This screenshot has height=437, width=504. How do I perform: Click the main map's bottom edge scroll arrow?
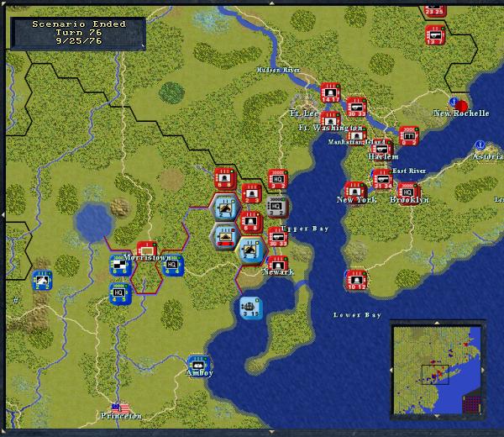pos(272,431)
